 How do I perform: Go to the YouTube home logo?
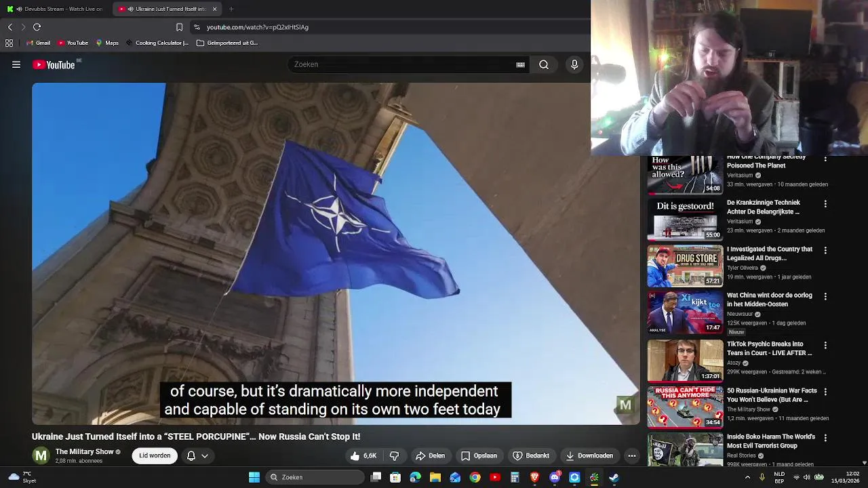tap(54, 64)
